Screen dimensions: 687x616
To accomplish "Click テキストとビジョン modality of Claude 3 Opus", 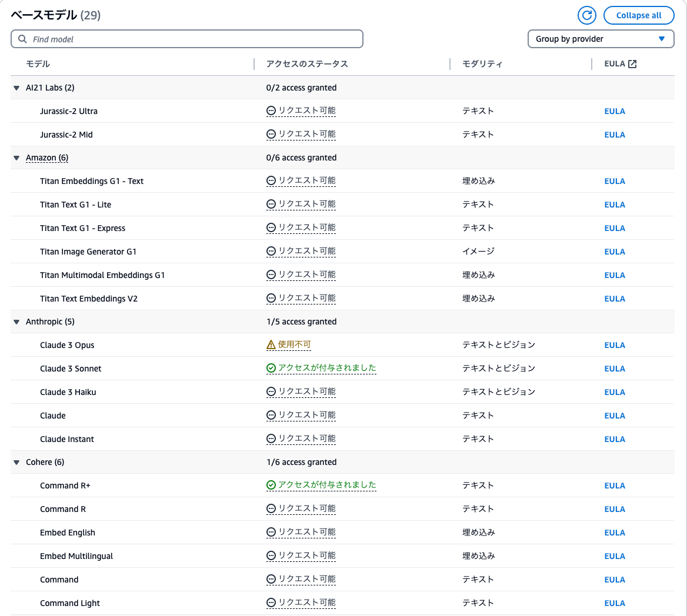I will [499, 345].
